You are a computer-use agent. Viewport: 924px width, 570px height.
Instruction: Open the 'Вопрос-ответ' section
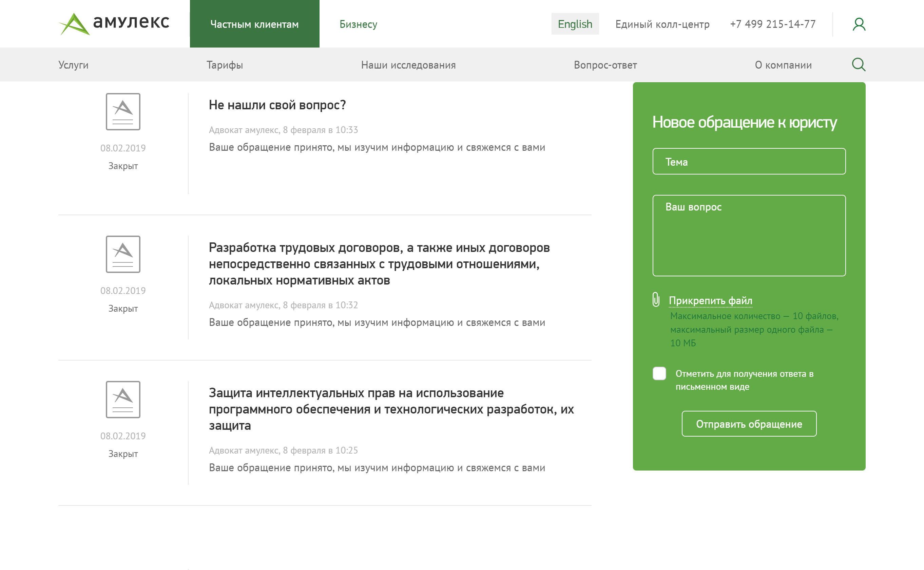click(605, 65)
